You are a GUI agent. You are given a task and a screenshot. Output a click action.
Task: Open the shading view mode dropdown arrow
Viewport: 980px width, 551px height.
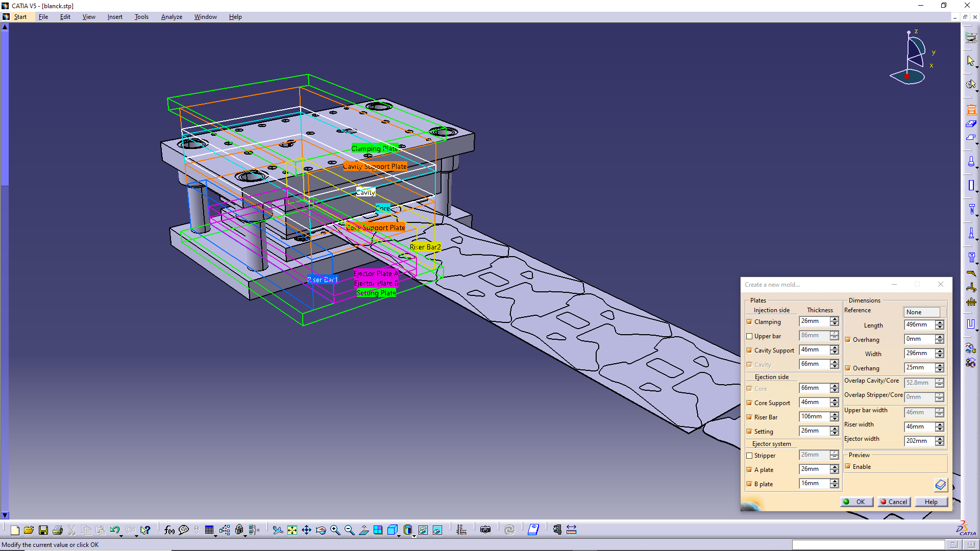414,535
